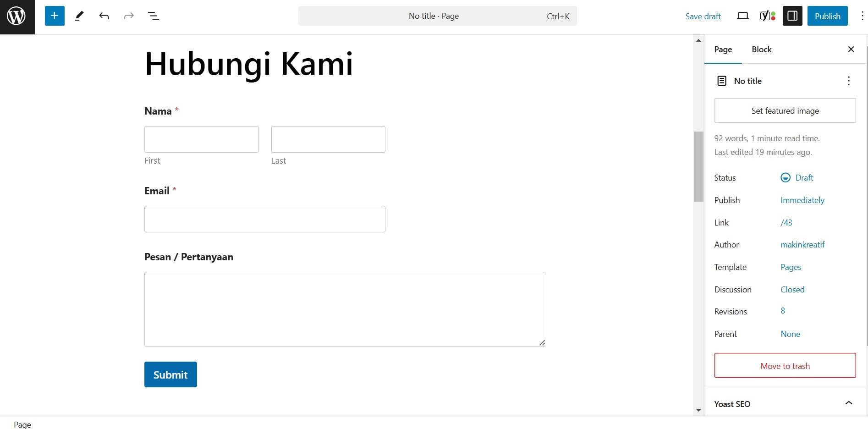
Task: Click the editor scrollbar down arrow
Action: (x=698, y=410)
